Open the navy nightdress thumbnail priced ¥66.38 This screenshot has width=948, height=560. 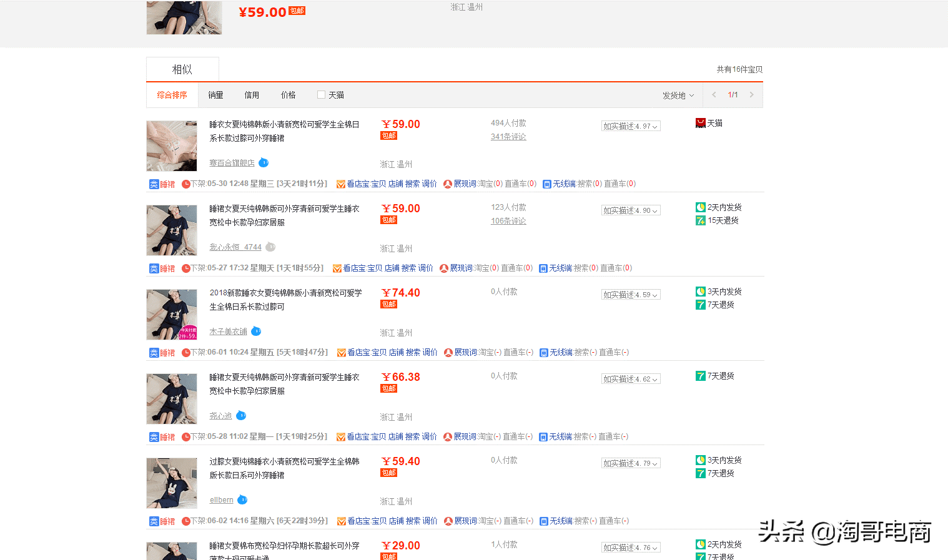172,399
